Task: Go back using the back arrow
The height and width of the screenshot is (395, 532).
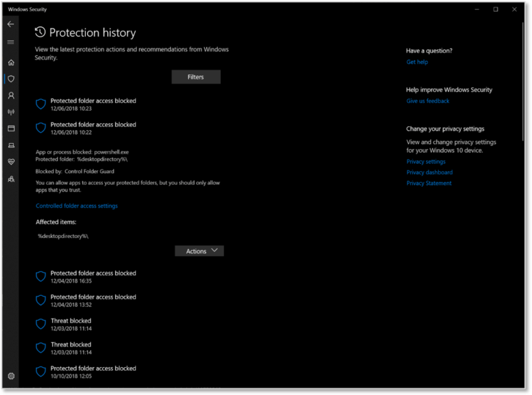Action: pos(11,24)
